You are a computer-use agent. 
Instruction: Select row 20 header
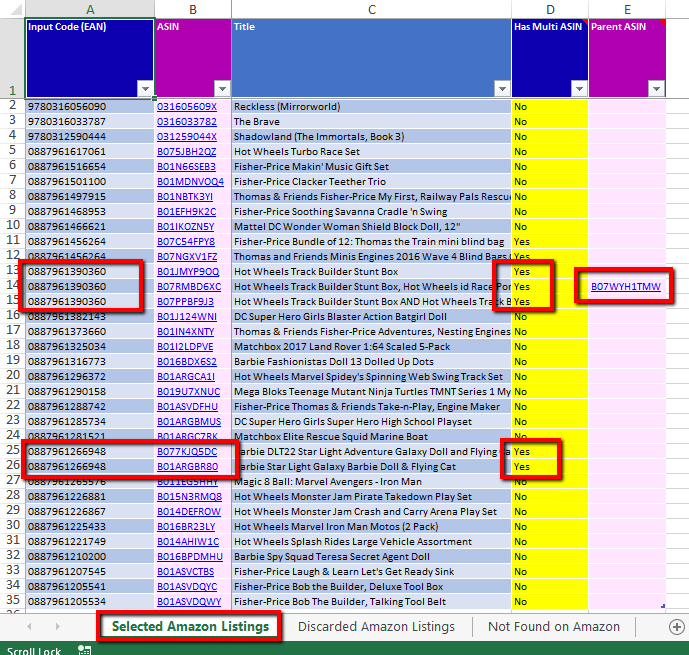(13, 376)
